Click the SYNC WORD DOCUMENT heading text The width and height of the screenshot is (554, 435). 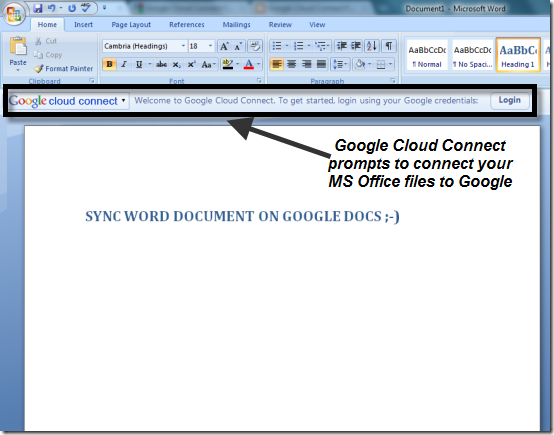tap(242, 216)
